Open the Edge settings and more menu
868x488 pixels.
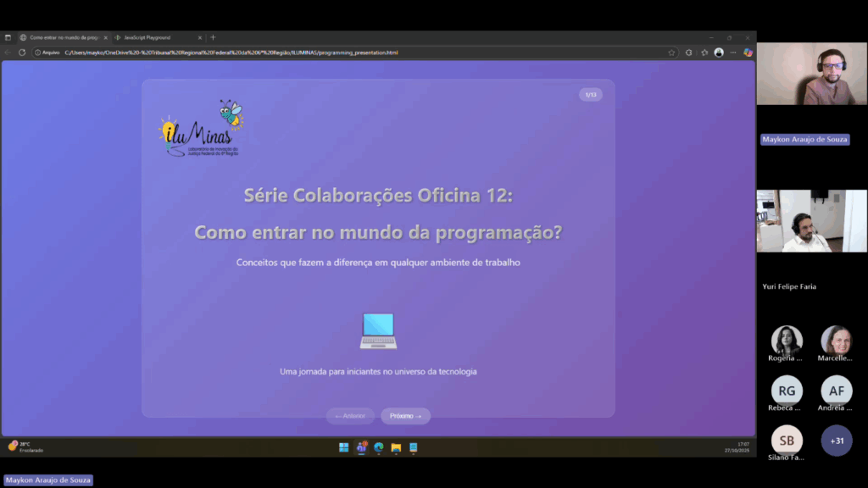(x=733, y=53)
